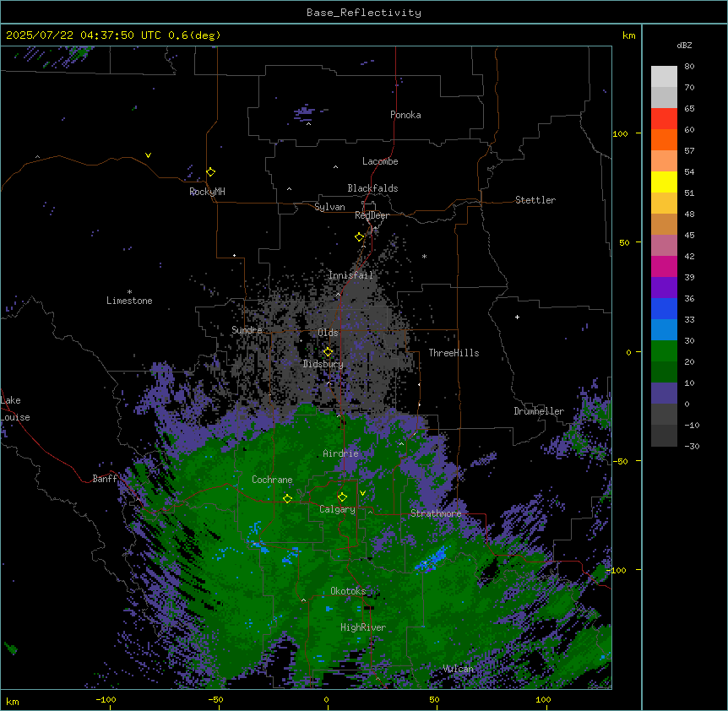Click the blue-magenta storm cell southeast of Strathmore

click(432, 559)
